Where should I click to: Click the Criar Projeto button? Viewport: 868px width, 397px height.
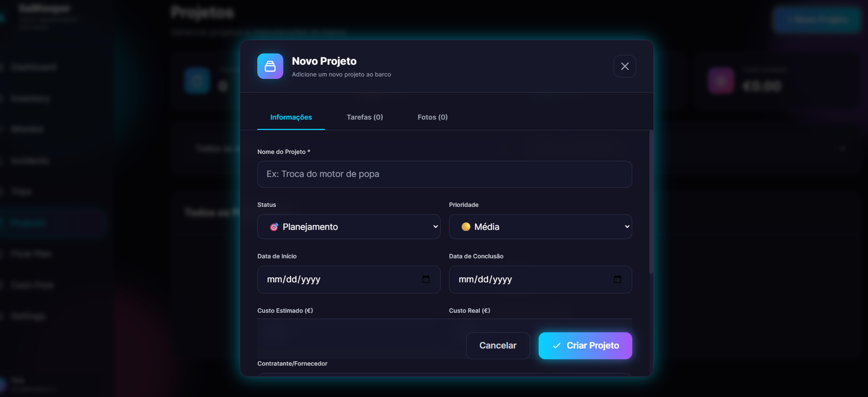point(585,346)
